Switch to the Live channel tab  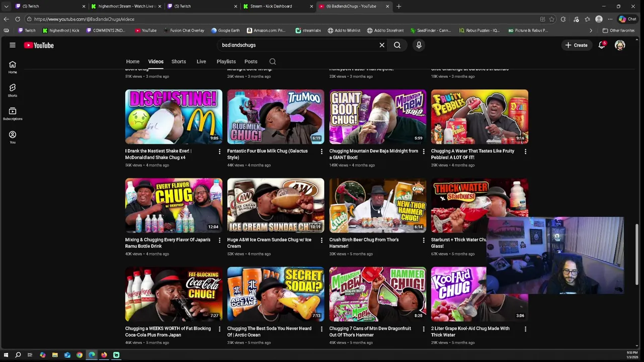click(x=201, y=61)
